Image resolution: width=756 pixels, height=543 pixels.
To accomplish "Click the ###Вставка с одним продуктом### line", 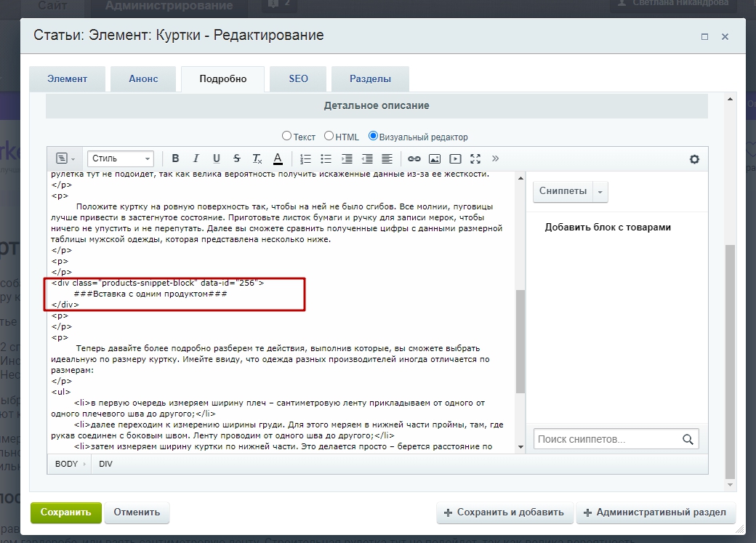I will 150,294.
